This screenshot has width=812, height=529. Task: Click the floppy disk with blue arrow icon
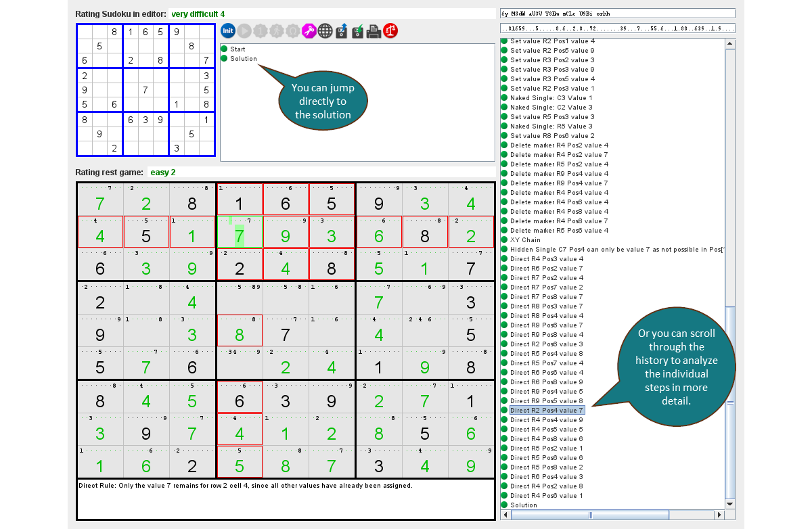[342, 30]
